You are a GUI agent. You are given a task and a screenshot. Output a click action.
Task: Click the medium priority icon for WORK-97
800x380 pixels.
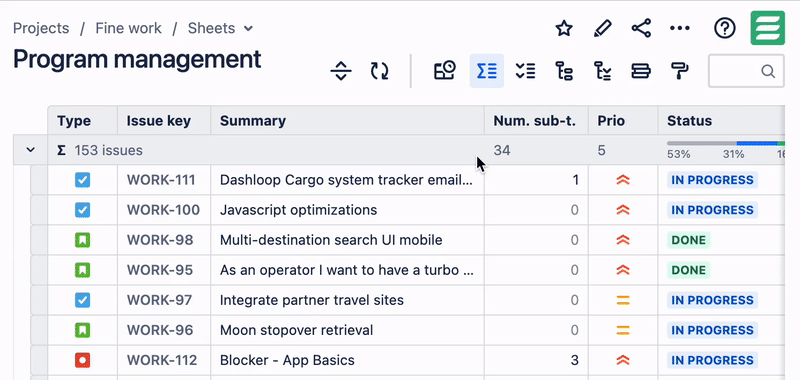[623, 300]
